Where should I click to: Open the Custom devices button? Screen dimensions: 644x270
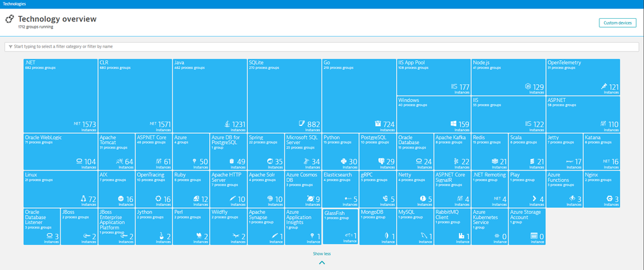coord(618,23)
